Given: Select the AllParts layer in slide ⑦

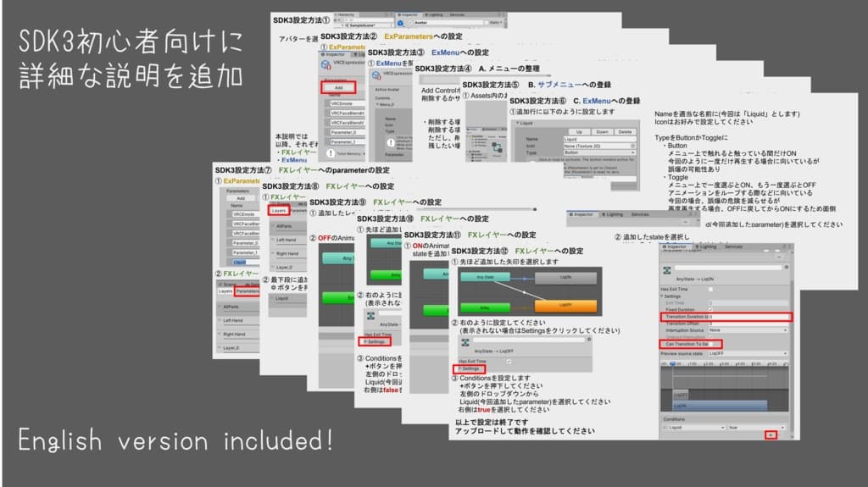Looking at the screenshot, I should [238, 307].
